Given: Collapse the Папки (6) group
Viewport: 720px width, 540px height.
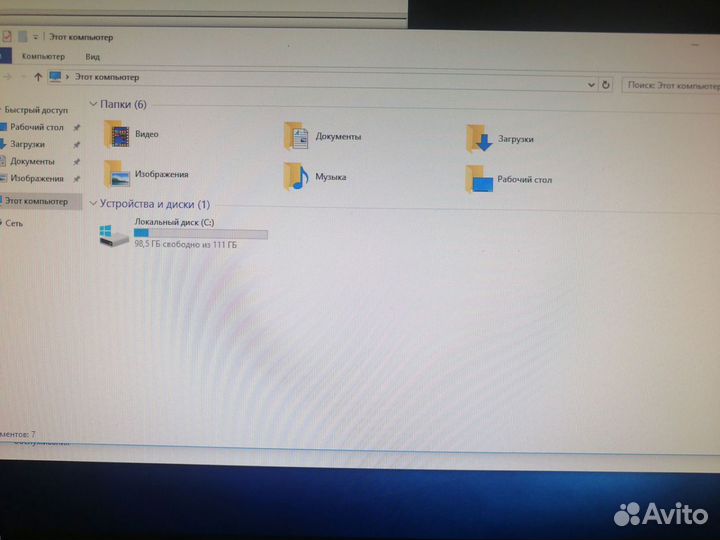Looking at the screenshot, I should coord(93,104).
